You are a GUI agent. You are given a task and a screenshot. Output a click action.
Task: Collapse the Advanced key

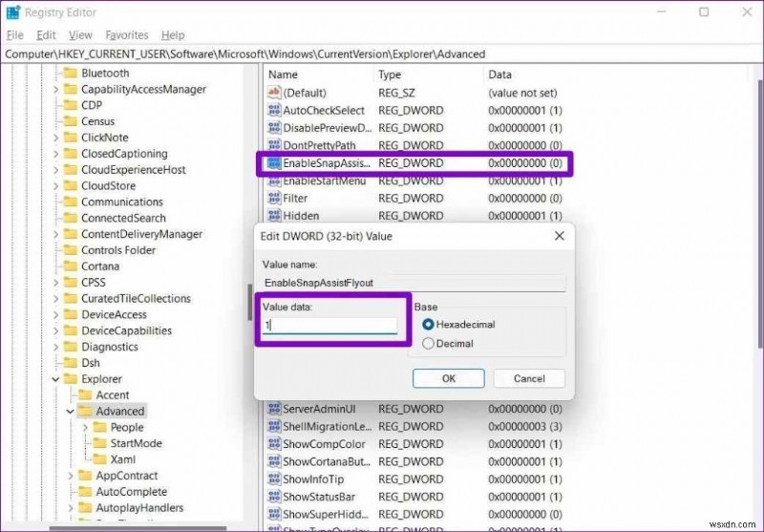coord(70,412)
